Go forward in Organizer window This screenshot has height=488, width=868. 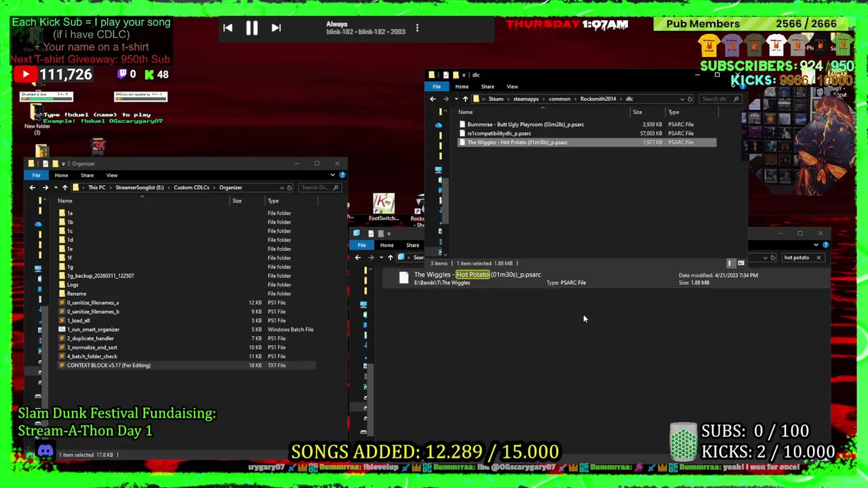45,188
